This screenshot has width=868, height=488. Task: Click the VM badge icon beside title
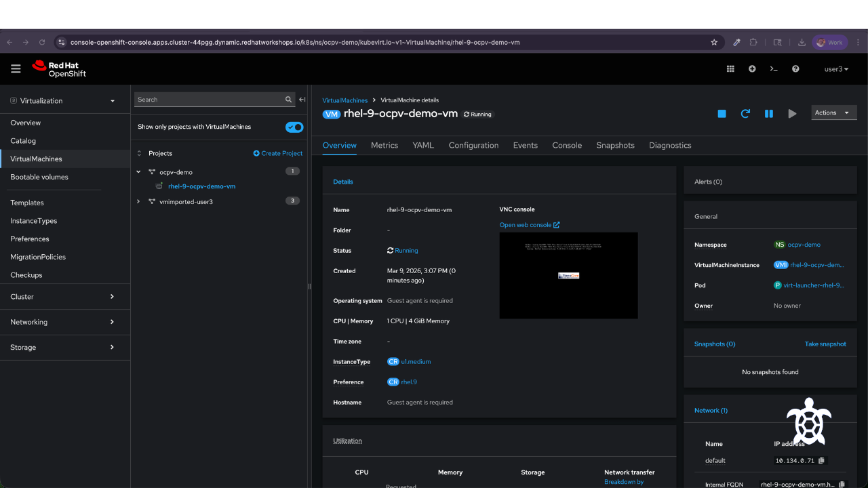pyautogui.click(x=332, y=114)
